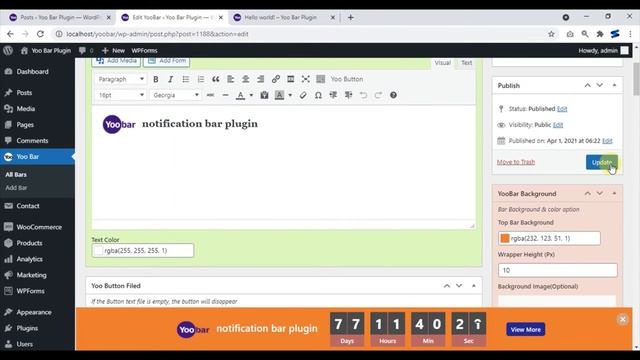This screenshot has height=360, width=640.
Task: Align text right
Action: tap(260, 79)
